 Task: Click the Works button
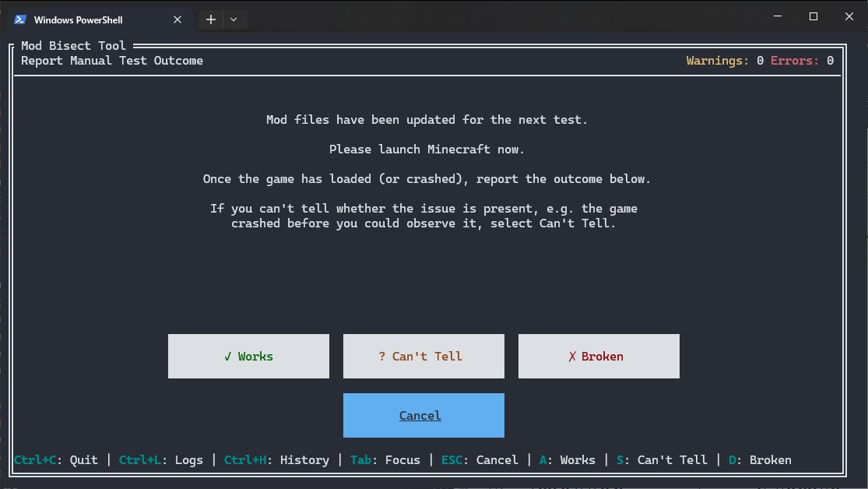point(248,356)
